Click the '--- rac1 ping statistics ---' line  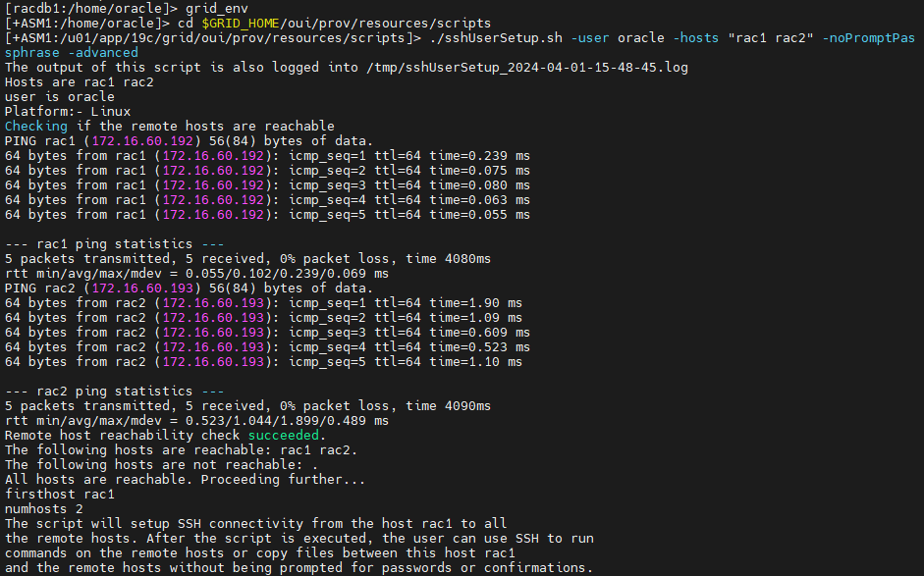[114, 244]
